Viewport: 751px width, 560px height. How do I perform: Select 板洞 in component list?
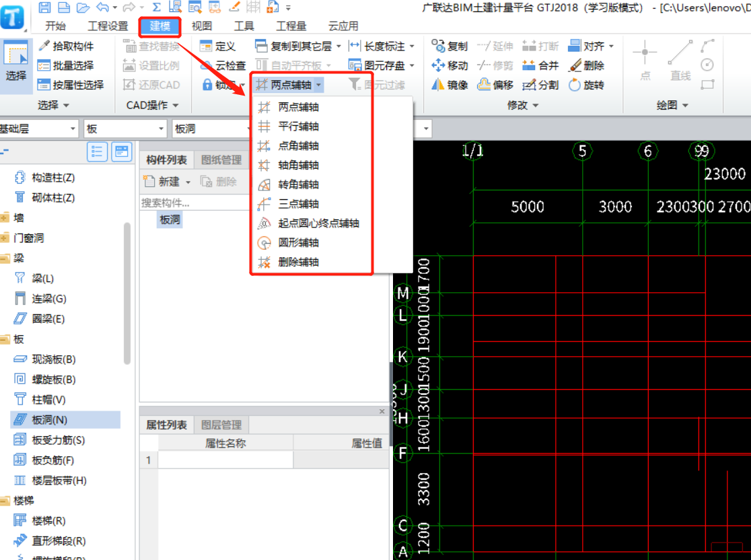170,219
